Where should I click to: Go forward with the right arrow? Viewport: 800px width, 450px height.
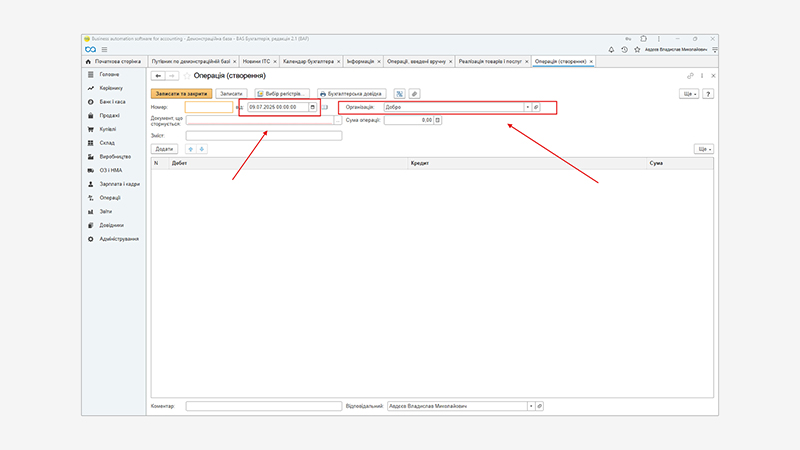pyautogui.click(x=172, y=76)
